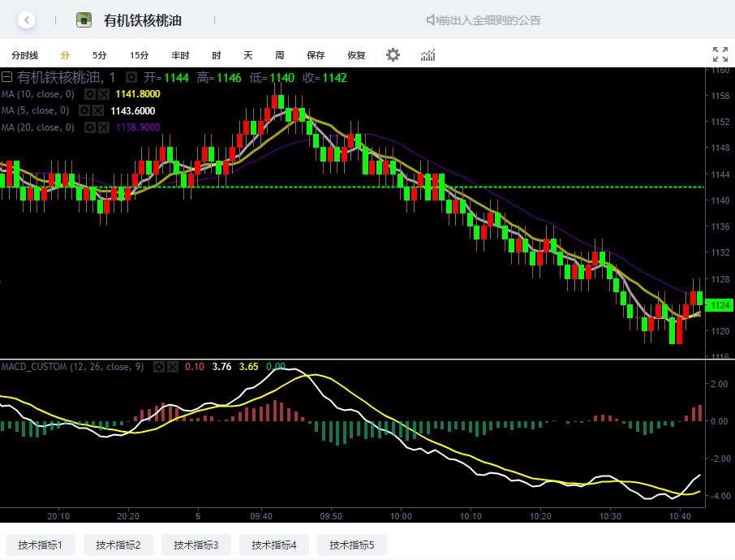The height and width of the screenshot is (560, 735).
Task: Click the back arrow button
Action: click(x=27, y=20)
